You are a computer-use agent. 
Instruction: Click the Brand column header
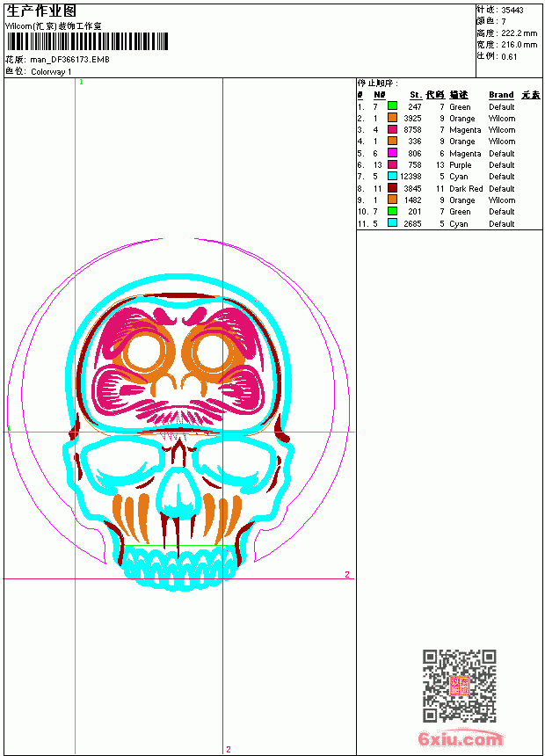point(501,95)
